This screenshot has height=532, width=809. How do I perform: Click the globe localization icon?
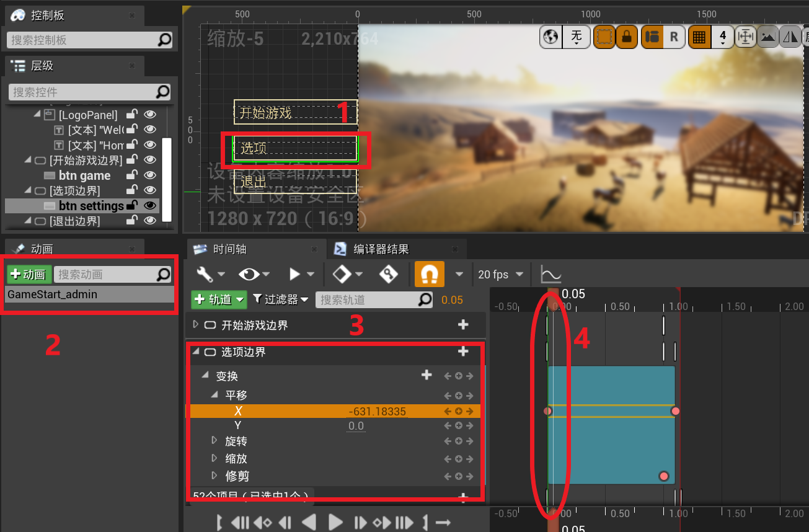tap(550, 37)
